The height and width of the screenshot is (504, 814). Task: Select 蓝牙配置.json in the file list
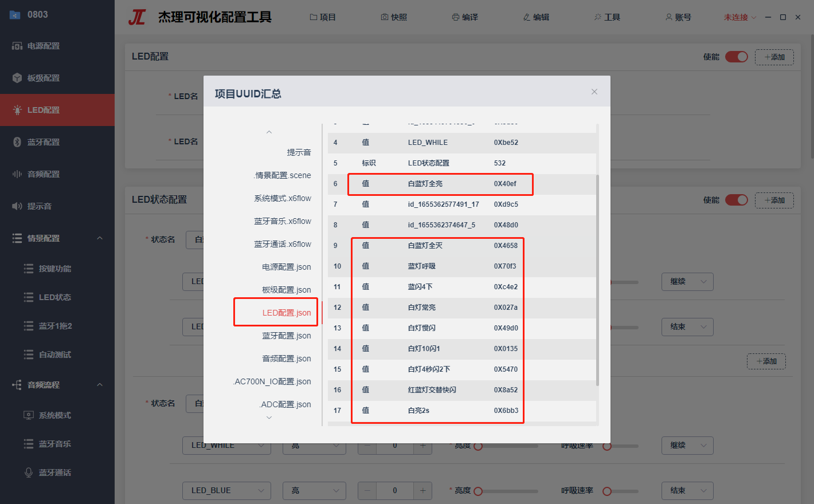click(287, 336)
